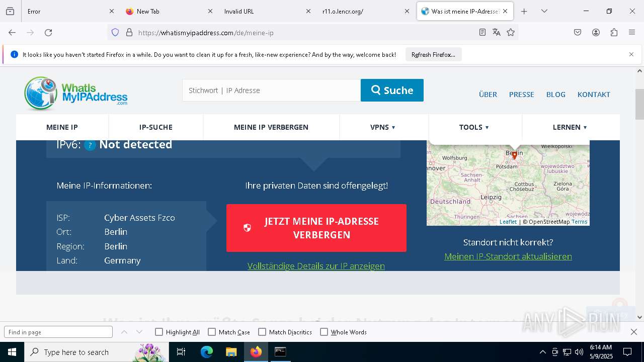
Task: Open BLOG link
Action: point(556,95)
